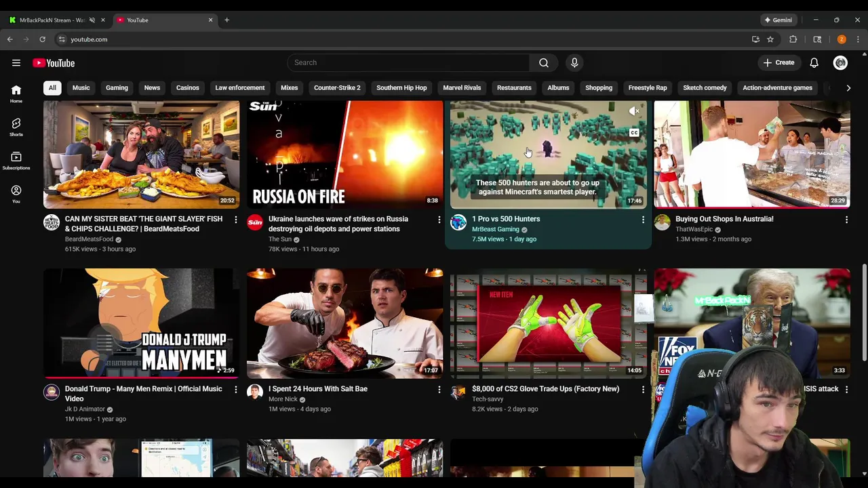Start voice search with microphone icon
The width and height of the screenshot is (868, 488).
click(x=574, y=63)
